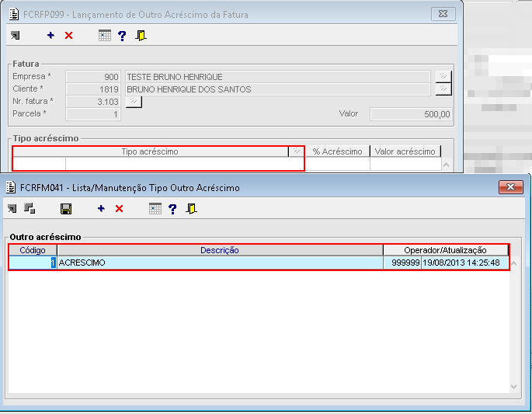This screenshot has height=414, width=532.
Task: Click document icon in FCRFM041 title bar
Action: [11, 187]
